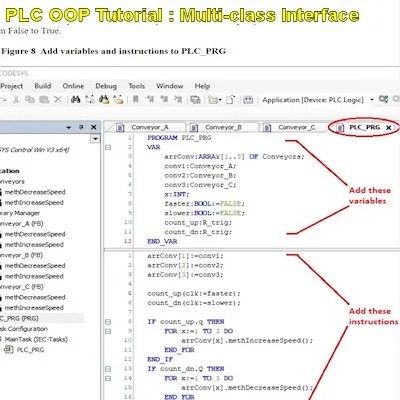
Task: Switch to the Conveyor_B tab
Action: (223, 127)
